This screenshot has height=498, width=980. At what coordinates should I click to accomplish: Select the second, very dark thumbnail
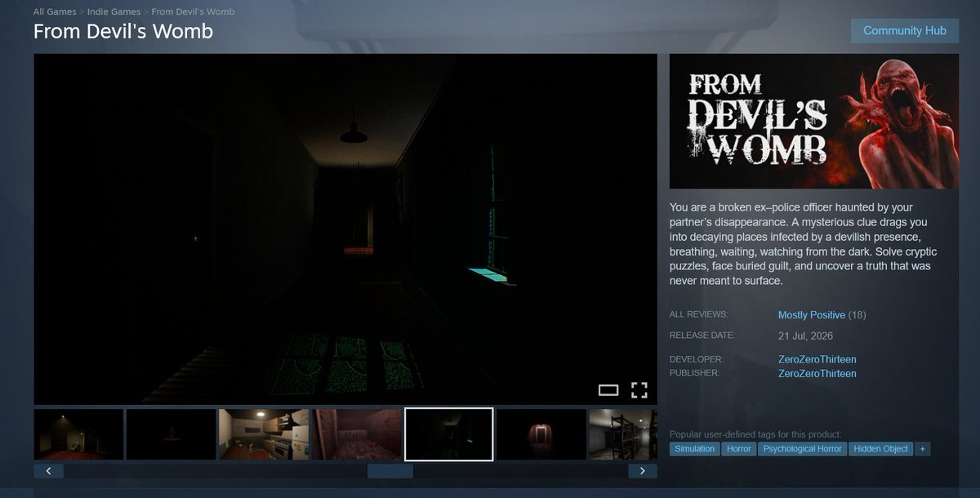(171, 434)
